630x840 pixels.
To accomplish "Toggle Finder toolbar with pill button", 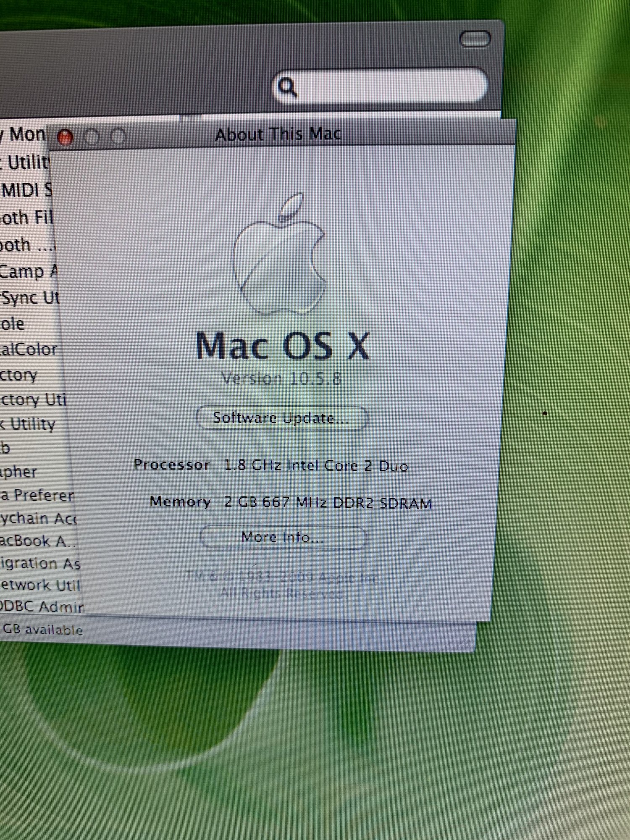I will coord(475,39).
